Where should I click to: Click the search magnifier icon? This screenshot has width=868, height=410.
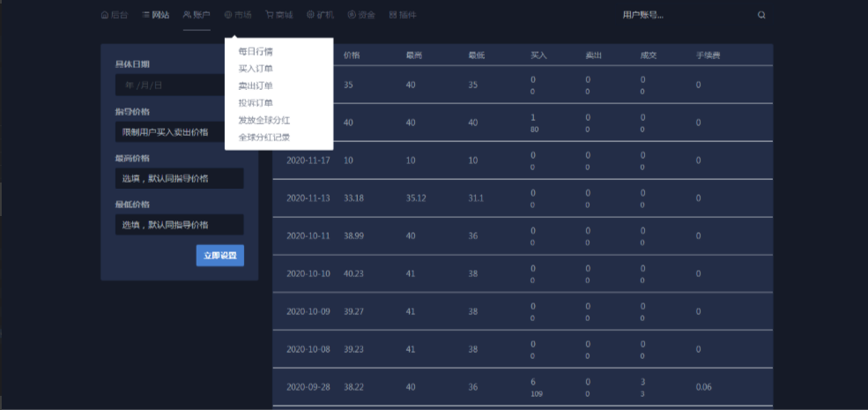point(761,16)
